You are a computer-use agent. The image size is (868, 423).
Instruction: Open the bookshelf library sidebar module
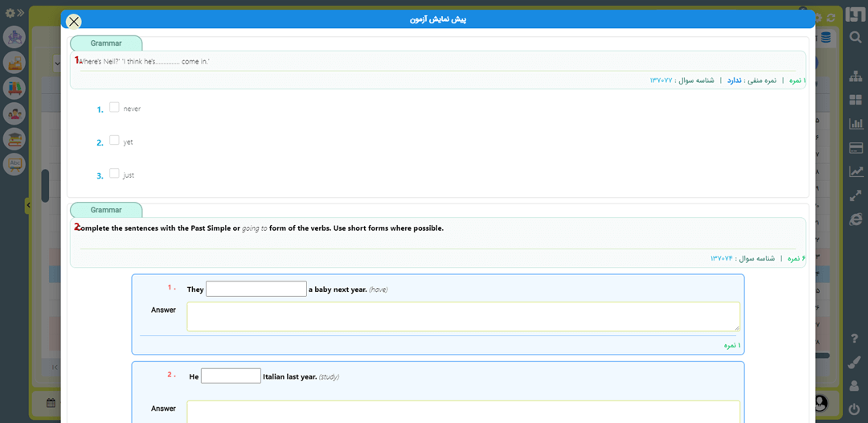[14, 88]
